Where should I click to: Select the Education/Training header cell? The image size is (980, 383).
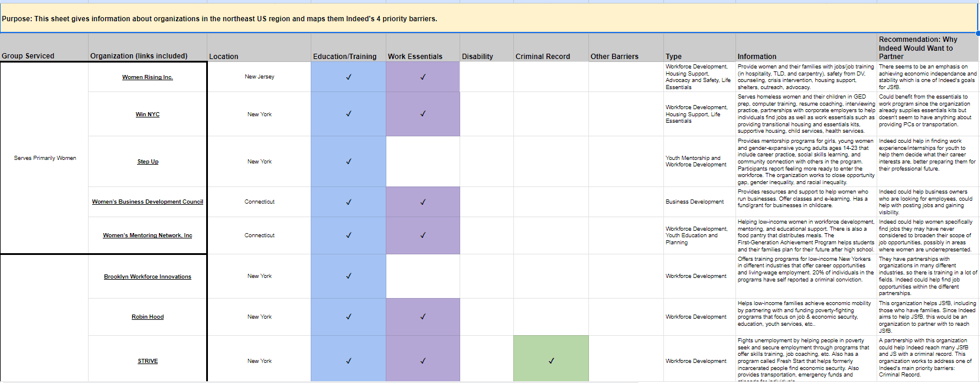(349, 47)
